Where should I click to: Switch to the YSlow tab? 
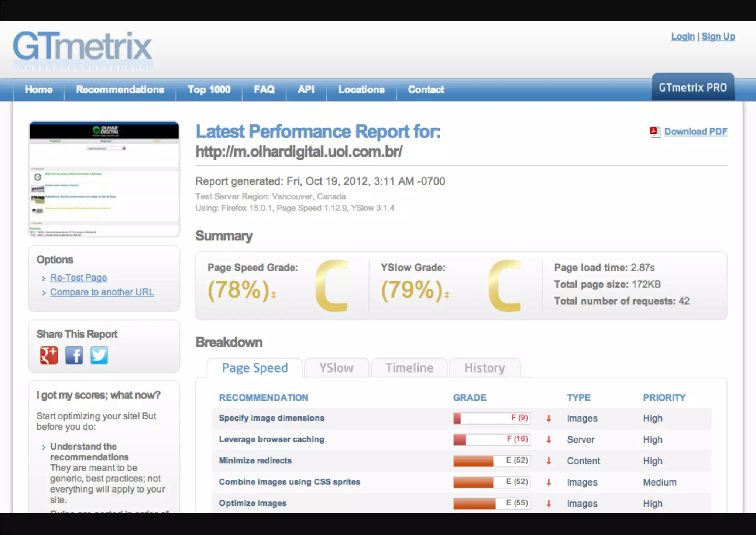pyautogui.click(x=336, y=368)
